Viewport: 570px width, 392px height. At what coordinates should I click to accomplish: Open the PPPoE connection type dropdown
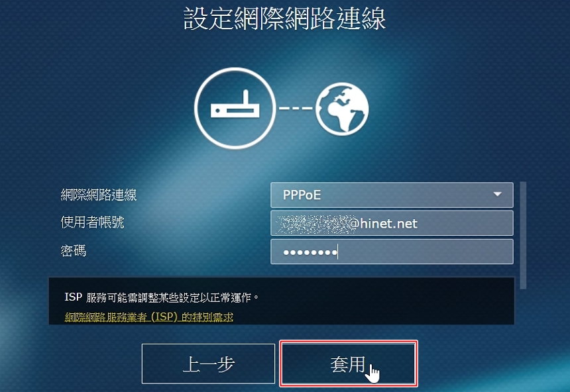pos(392,195)
